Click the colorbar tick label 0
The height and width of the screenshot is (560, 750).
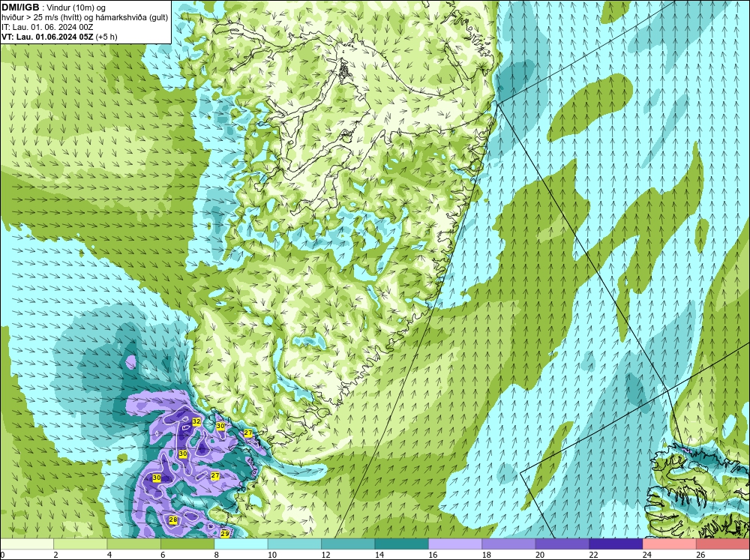pos(2,555)
